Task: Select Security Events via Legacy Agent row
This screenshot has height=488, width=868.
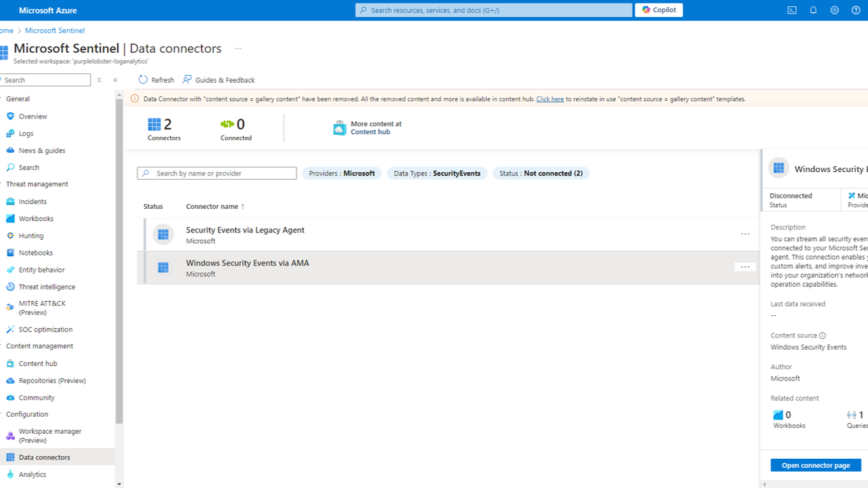Action: pos(448,235)
